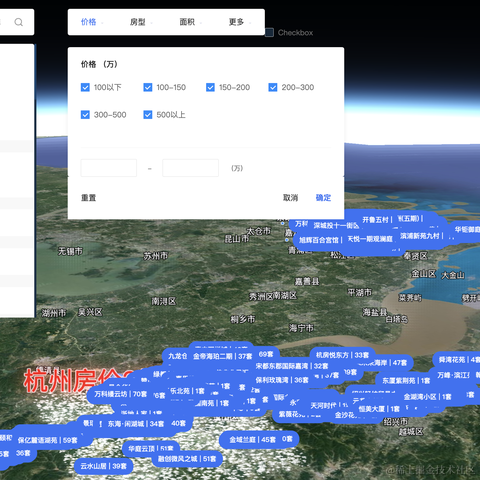
Task: Click the search magnifier icon
Action: pyautogui.click(x=19, y=22)
